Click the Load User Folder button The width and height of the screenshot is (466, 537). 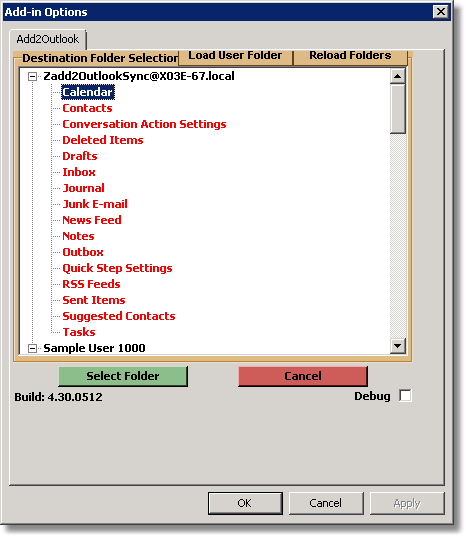coord(235,56)
